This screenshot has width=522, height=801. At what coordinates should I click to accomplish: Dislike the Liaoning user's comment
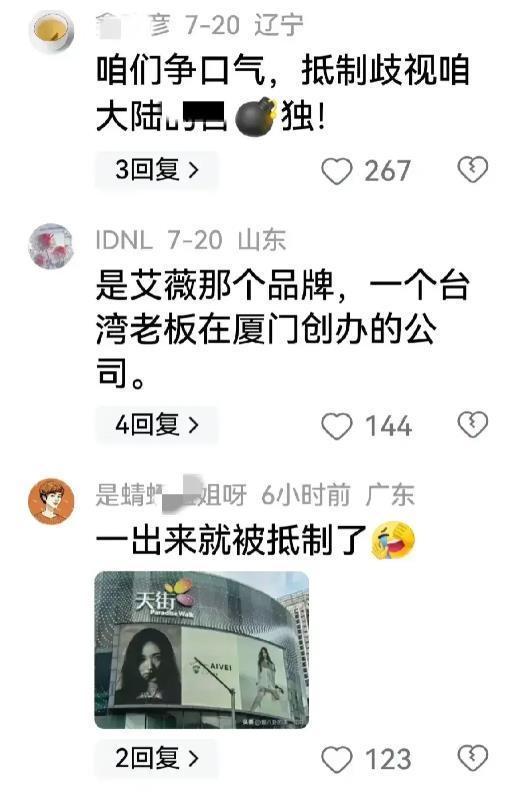[472, 170]
